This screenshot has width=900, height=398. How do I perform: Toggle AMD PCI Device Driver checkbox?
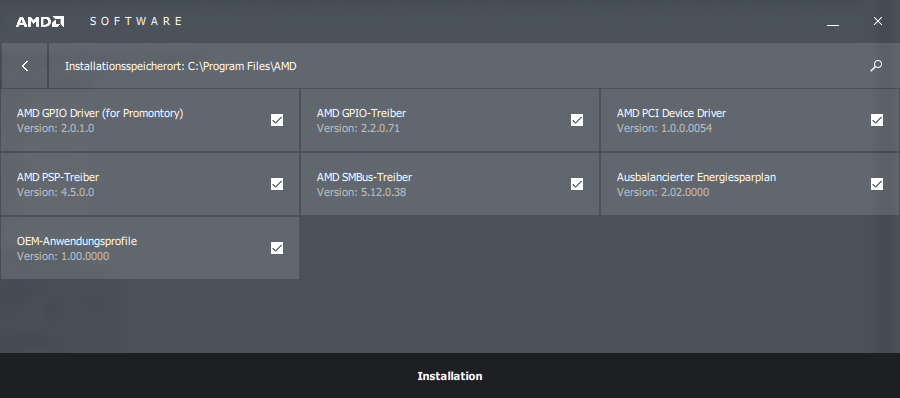[x=877, y=120]
